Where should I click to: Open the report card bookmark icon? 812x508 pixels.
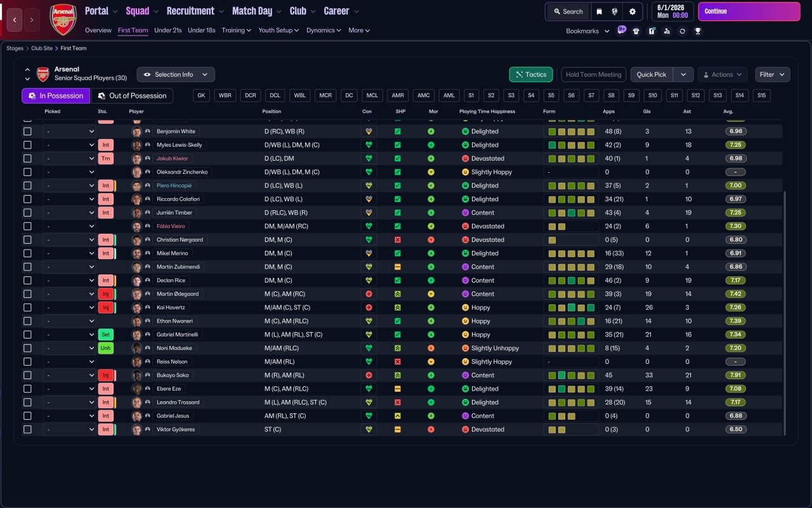pos(652,31)
